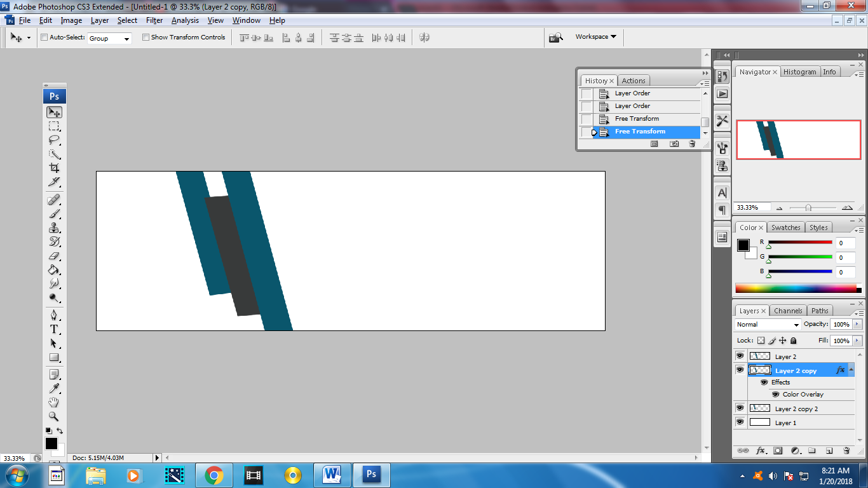Create a new layer in Layers panel
868x488 pixels.
coord(829,451)
